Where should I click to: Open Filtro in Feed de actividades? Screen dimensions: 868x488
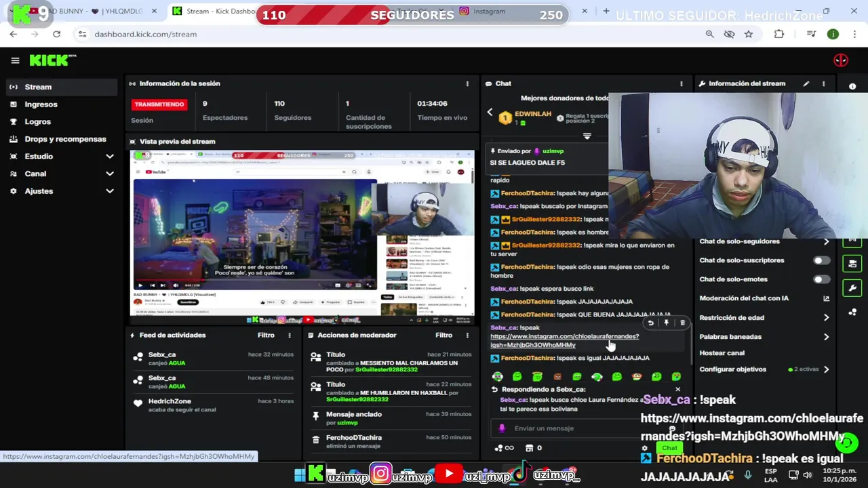[x=266, y=335]
